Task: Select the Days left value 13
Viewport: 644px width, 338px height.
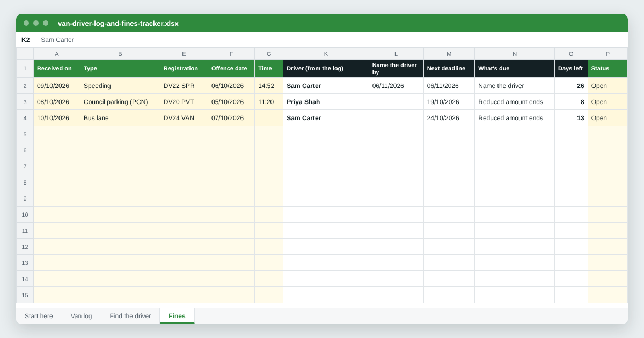Action: (571, 118)
